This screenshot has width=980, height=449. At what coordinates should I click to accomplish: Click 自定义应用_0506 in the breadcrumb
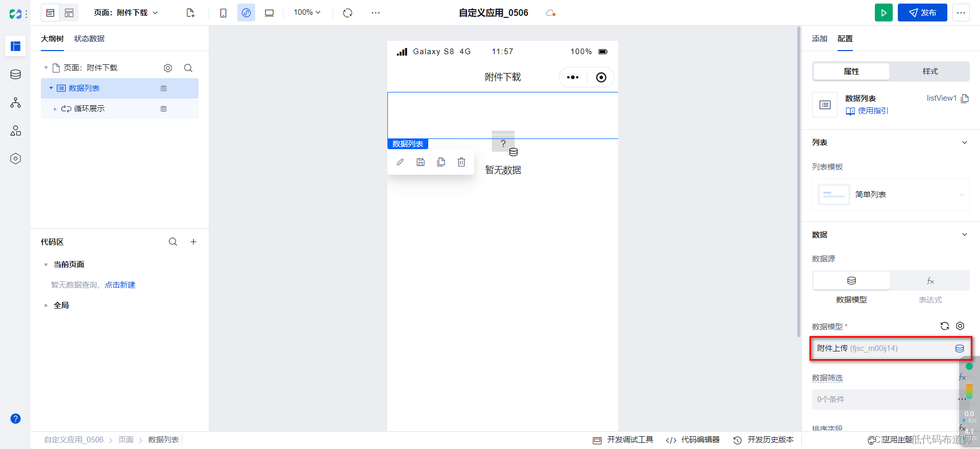[x=73, y=440]
